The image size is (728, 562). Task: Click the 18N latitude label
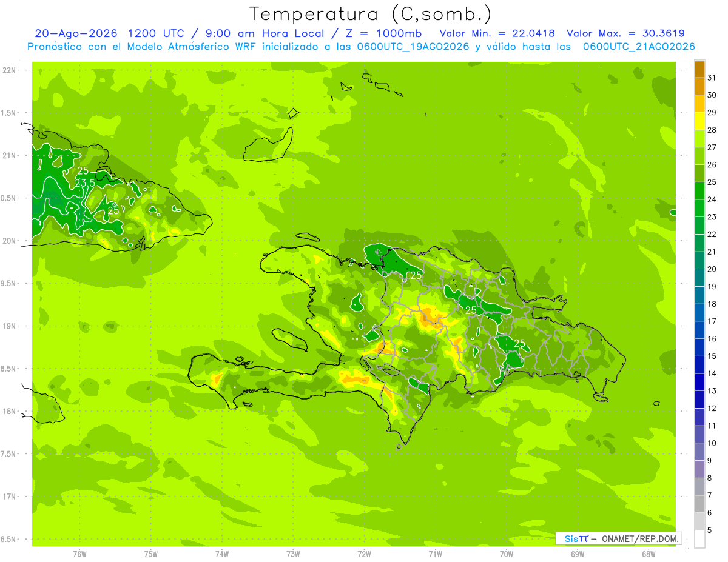(9, 411)
